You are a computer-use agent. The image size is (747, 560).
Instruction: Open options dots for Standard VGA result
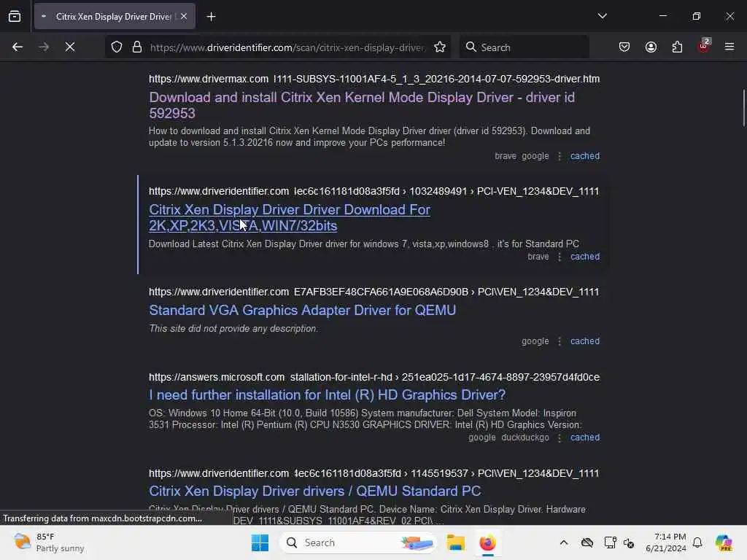560,341
